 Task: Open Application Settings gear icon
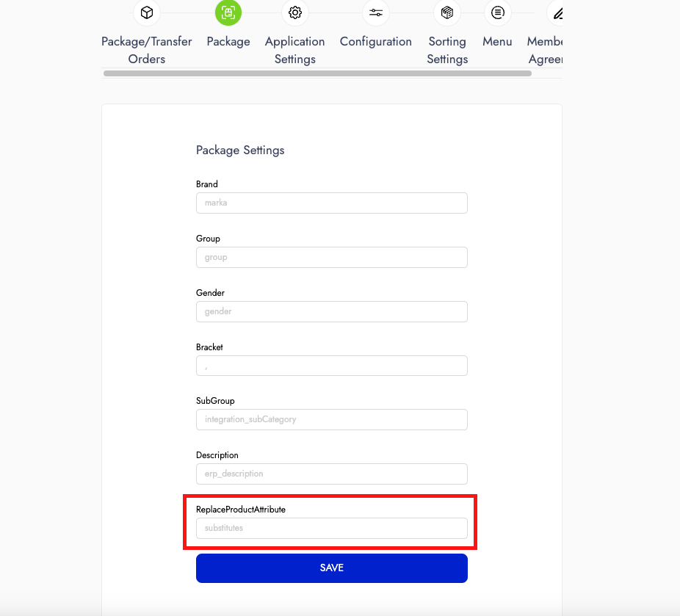point(295,12)
